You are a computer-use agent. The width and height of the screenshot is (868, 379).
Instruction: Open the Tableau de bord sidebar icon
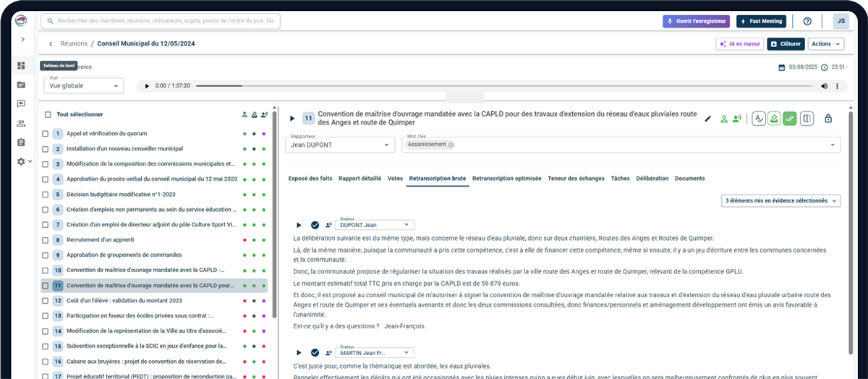[21, 66]
